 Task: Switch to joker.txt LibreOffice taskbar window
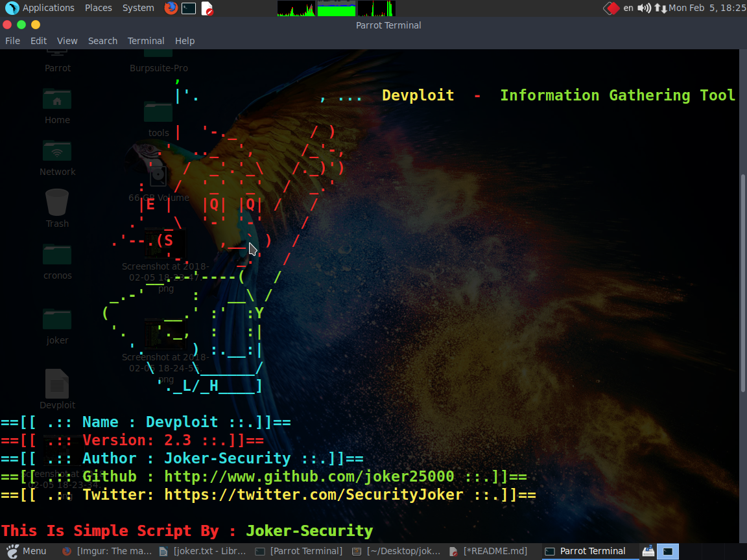(x=203, y=552)
